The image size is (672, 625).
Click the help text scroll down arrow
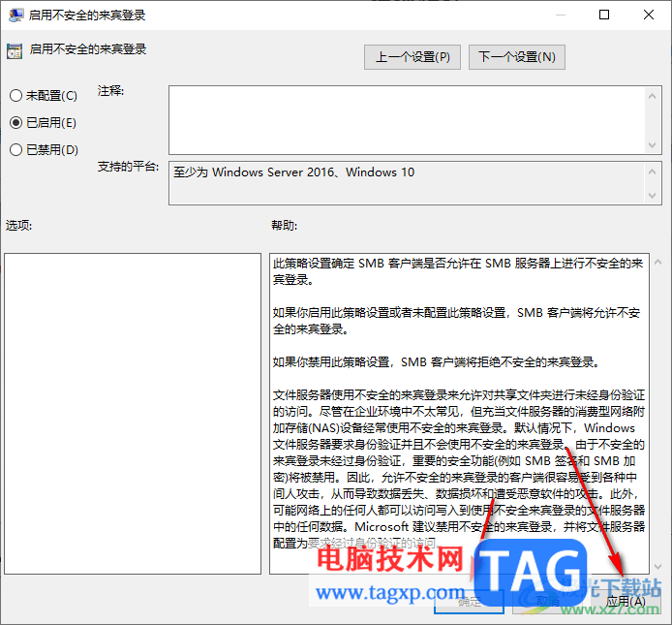coord(657,567)
